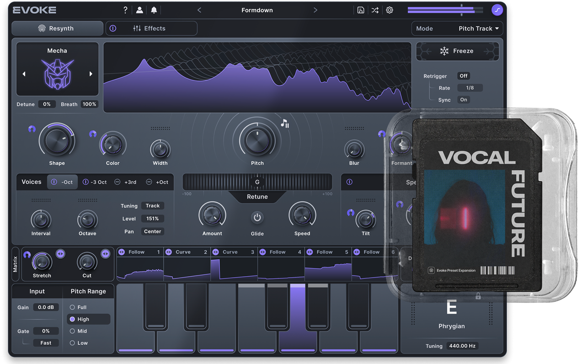Toggle Retrigger Off value
Screen dimensions: 588x364
[x=464, y=76]
